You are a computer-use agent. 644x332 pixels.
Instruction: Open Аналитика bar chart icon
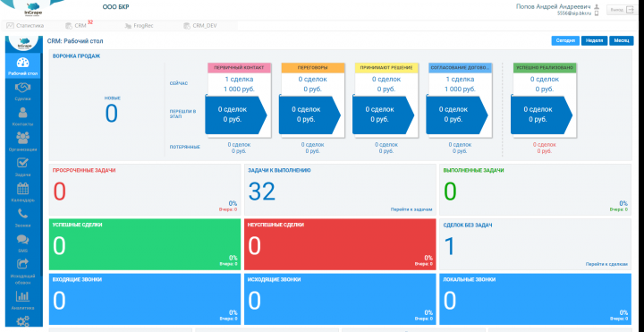[22, 296]
